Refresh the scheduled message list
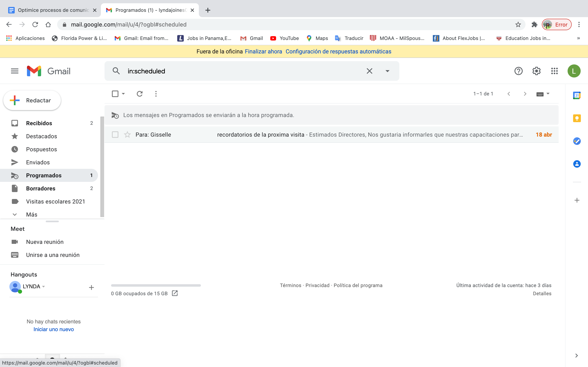Screen dimensions: 588x367 tap(139, 94)
